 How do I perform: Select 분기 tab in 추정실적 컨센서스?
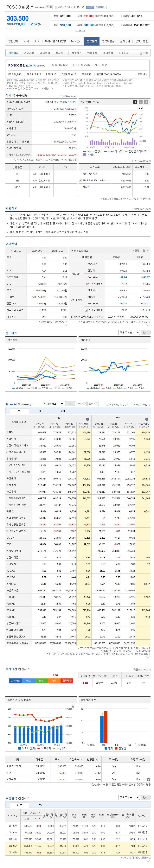click(x=41, y=805)
